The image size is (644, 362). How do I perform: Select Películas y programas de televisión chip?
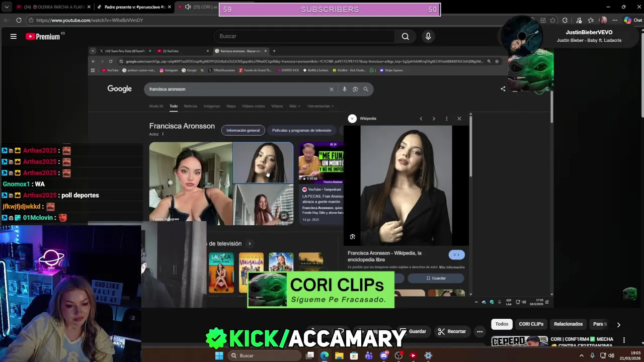pos(301,130)
